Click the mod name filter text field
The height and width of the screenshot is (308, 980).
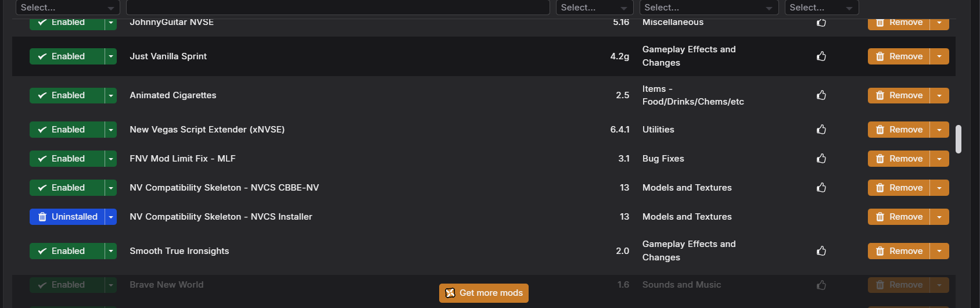click(x=338, y=8)
